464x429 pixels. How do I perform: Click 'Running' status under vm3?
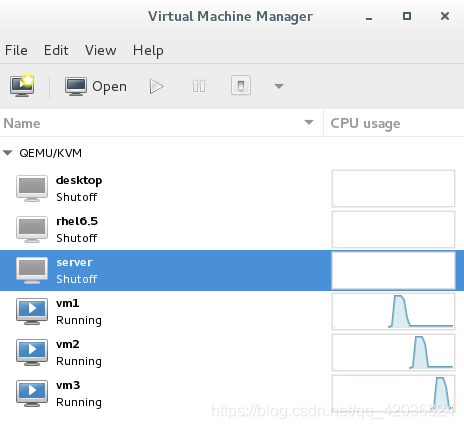point(79,402)
